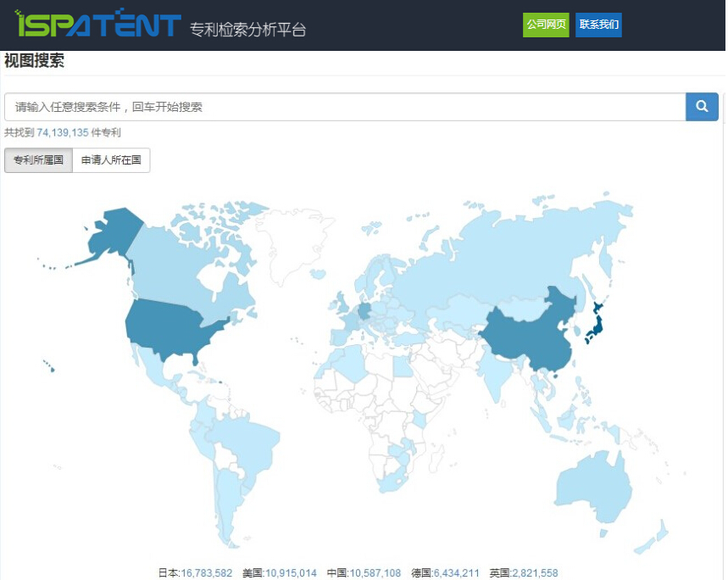The image size is (728, 580).
Task: Switch to the 专利所属国 tab
Action: [38, 160]
